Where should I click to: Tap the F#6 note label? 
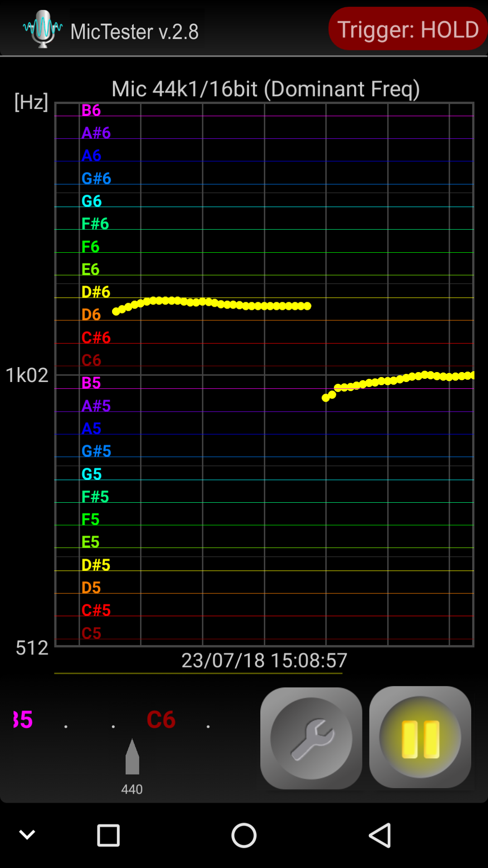pyautogui.click(x=95, y=224)
